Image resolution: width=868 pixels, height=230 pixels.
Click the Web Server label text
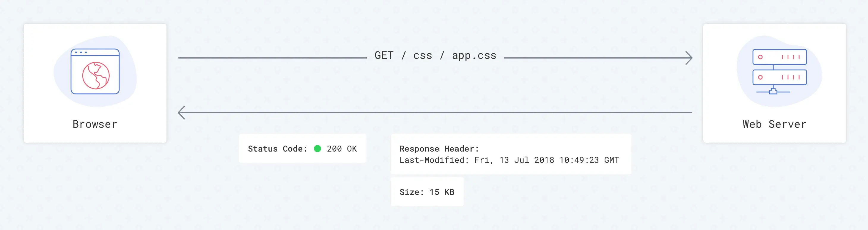click(x=774, y=124)
